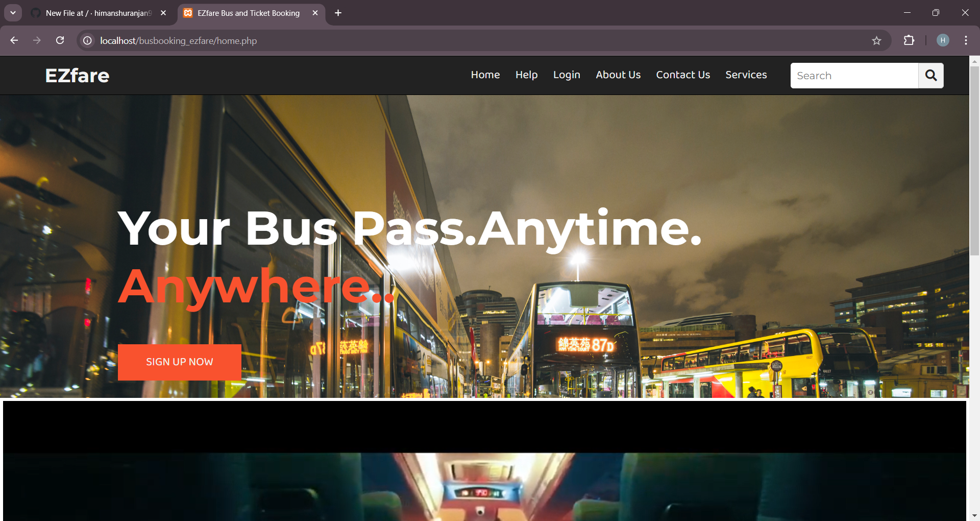
Task: Open the Chrome three-dot menu
Action: (966, 40)
